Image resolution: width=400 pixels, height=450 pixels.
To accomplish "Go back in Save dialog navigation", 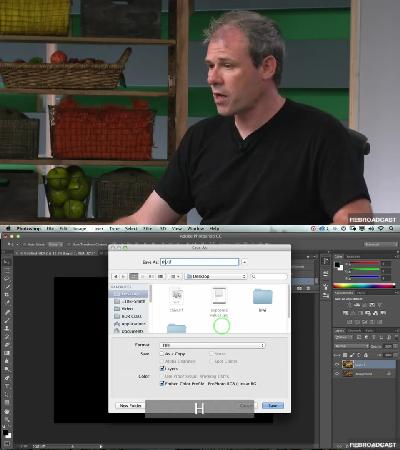I will (x=116, y=276).
